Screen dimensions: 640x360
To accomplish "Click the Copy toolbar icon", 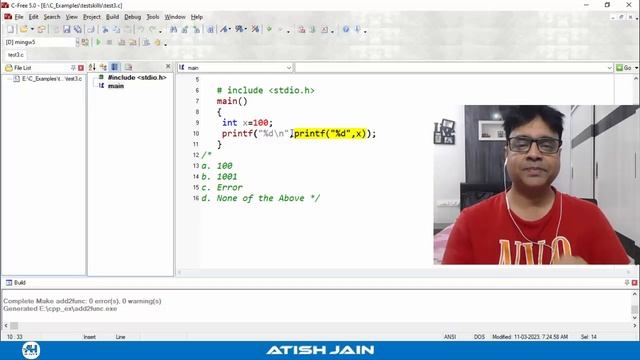I will click(x=116, y=29).
